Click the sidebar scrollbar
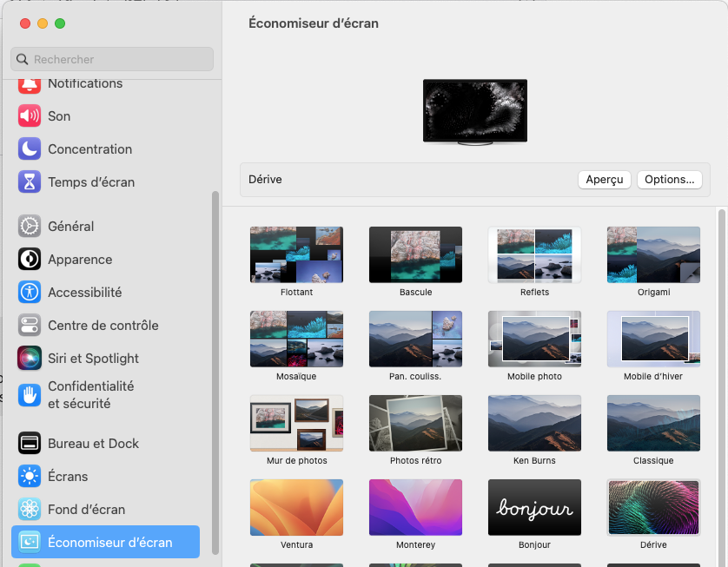The image size is (728, 567). pyautogui.click(x=215, y=373)
